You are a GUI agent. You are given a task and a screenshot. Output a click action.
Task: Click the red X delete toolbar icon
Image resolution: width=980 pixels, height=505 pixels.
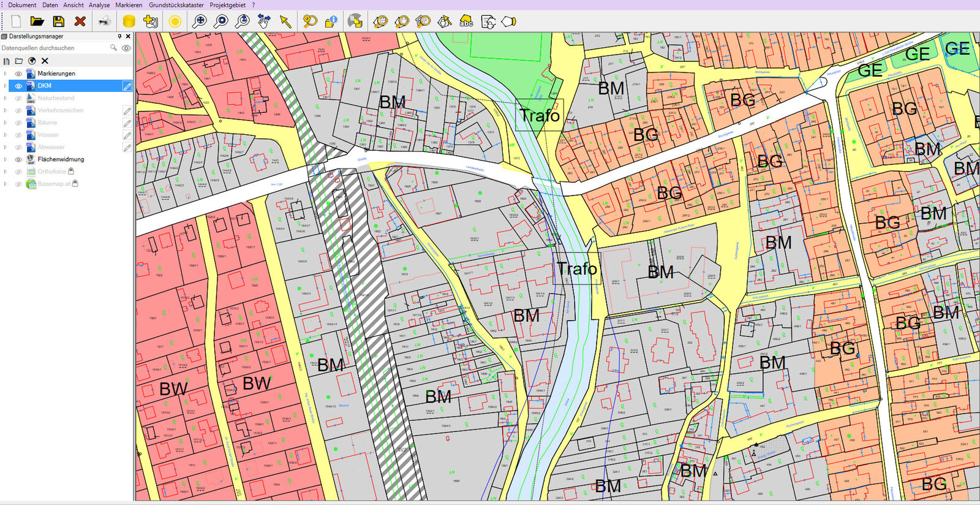click(x=80, y=21)
